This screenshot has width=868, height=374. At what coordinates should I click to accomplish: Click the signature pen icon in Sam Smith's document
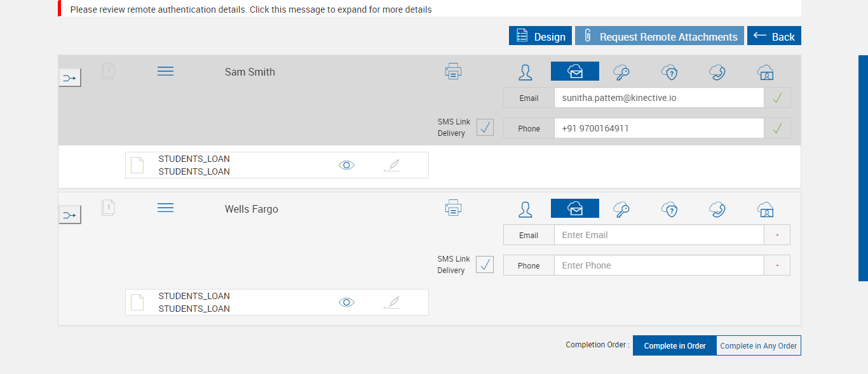click(392, 165)
